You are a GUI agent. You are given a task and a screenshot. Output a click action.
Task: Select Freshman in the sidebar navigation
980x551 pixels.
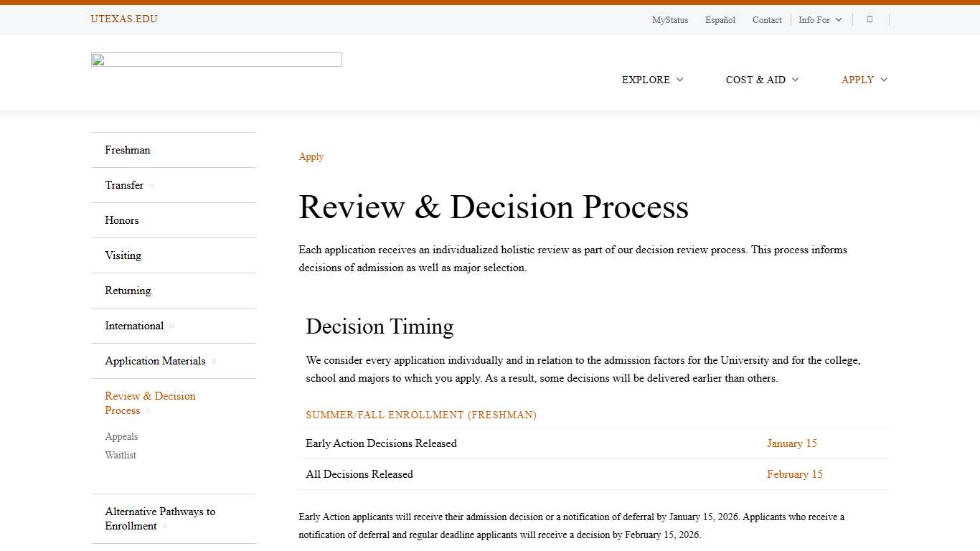[128, 150]
